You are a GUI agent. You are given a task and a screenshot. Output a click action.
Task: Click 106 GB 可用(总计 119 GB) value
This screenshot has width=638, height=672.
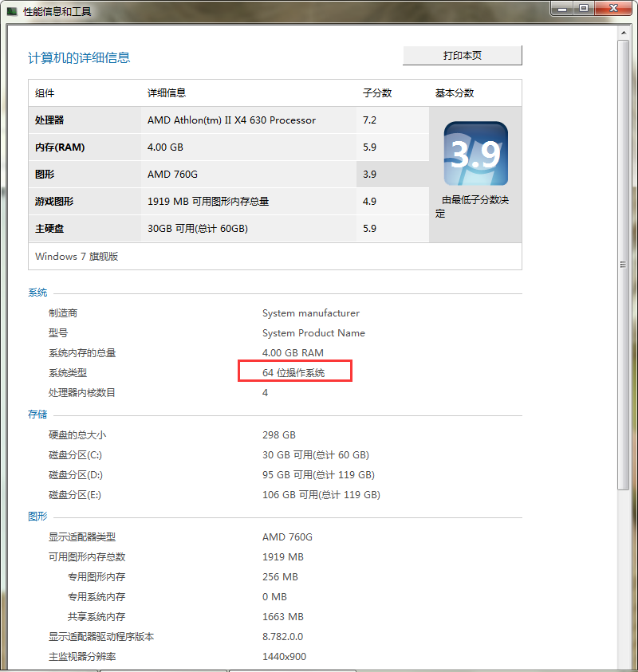coord(321,494)
